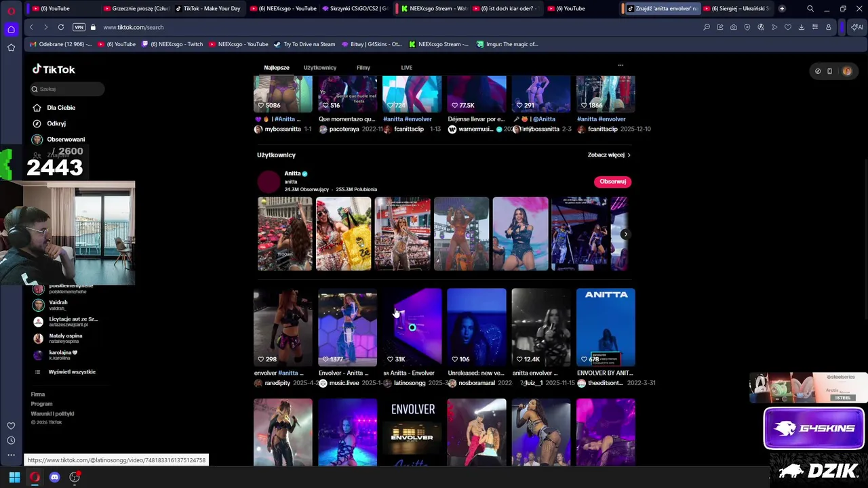Open the envolver #anitta video with 298 likes

click(283, 327)
